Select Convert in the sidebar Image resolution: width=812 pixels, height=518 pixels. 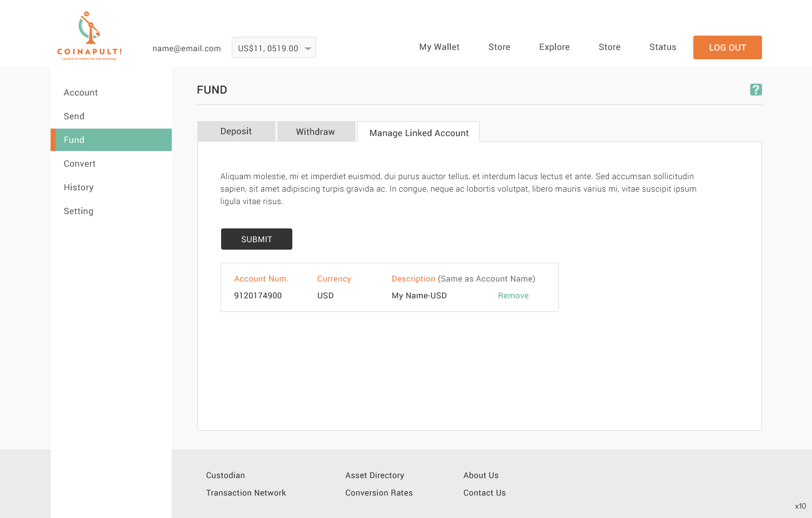(x=80, y=164)
